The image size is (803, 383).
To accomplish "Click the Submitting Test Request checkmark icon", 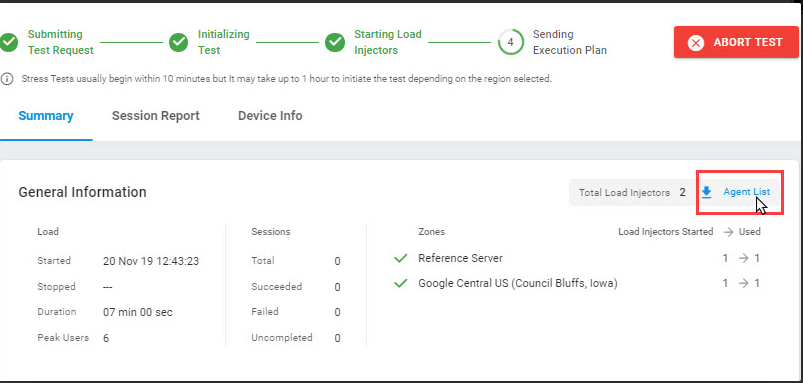I will [x=9, y=42].
